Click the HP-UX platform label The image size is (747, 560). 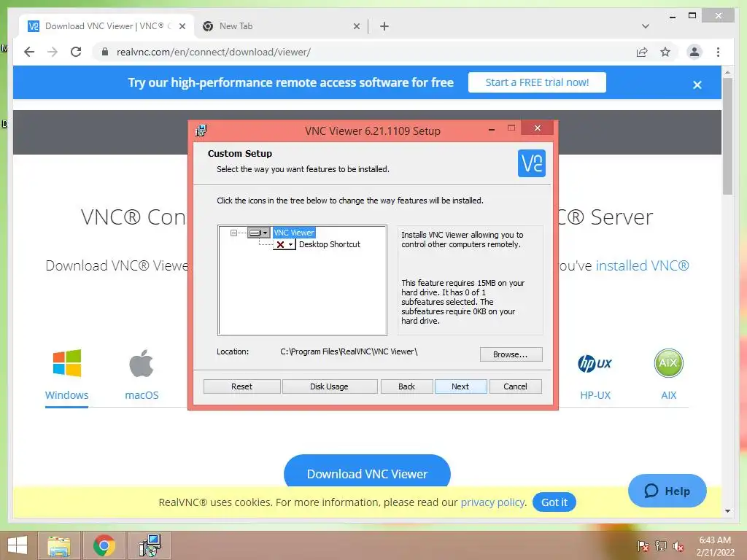[x=595, y=395]
